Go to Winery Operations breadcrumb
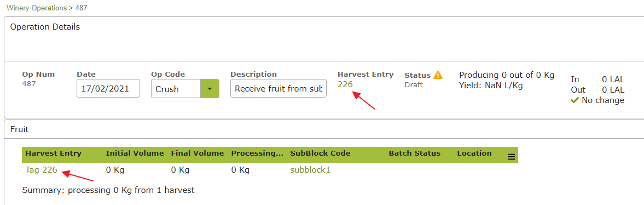Image resolution: width=644 pixels, height=205 pixels. click(x=37, y=8)
